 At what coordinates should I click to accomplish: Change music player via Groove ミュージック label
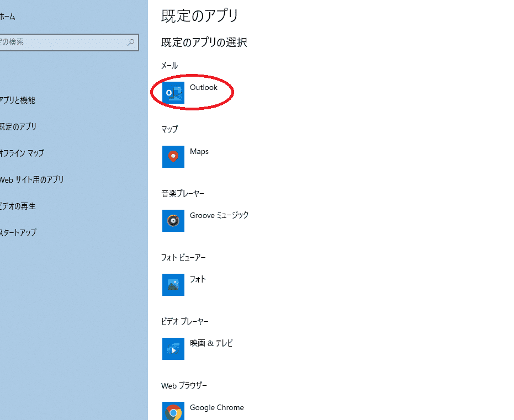click(x=219, y=215)
